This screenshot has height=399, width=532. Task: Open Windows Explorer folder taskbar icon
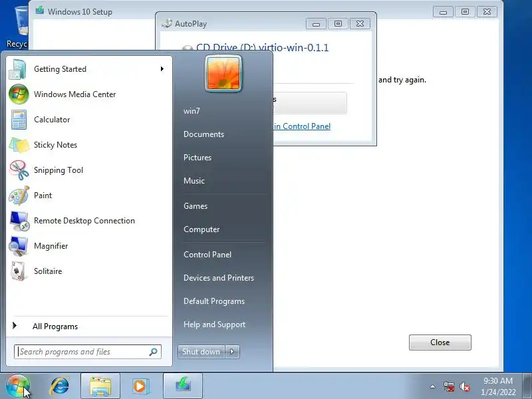pyautogui.click(x=100, y=386)
